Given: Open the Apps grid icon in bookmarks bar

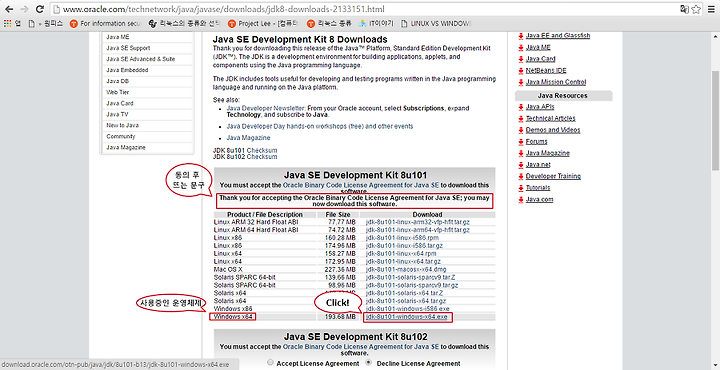Looking at the screenshot, I should point(8,23).
